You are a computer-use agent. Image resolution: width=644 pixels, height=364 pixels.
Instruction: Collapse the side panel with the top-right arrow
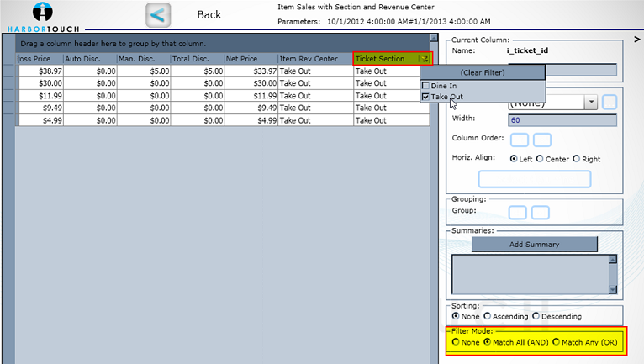(636, 40)
